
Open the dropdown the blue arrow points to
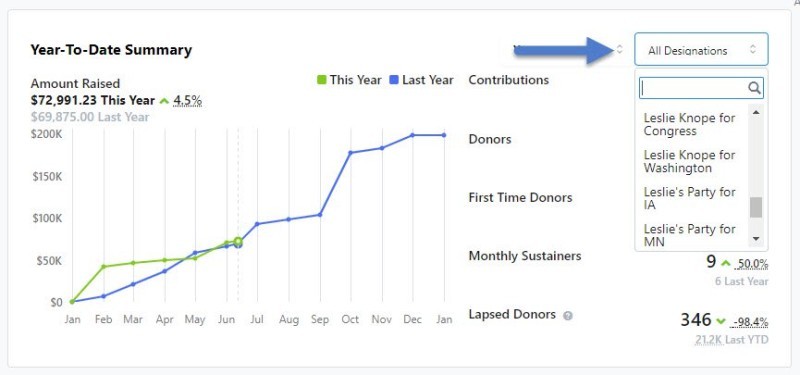(566, 49)
